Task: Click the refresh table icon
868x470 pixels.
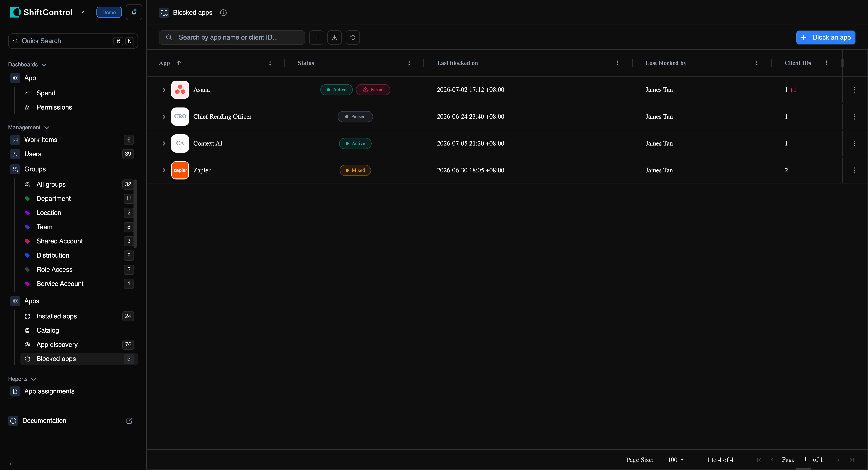Action: (352, 37)
